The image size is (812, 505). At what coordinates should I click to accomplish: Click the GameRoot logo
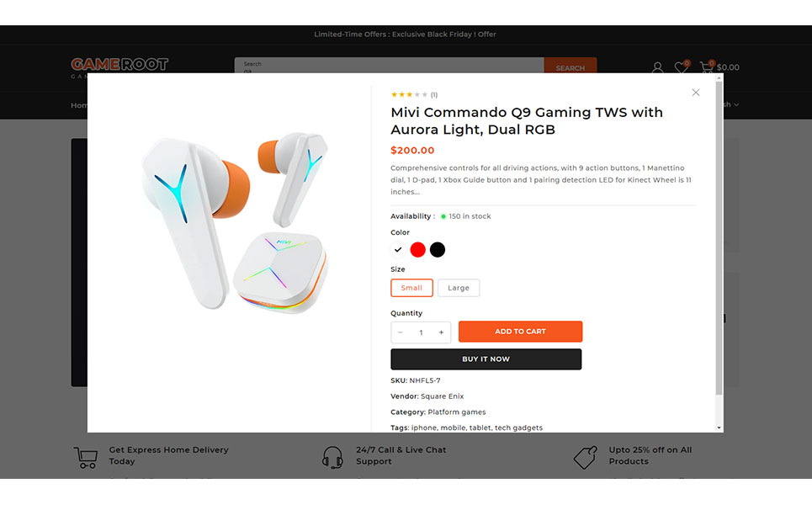click(x=119, y=65)
